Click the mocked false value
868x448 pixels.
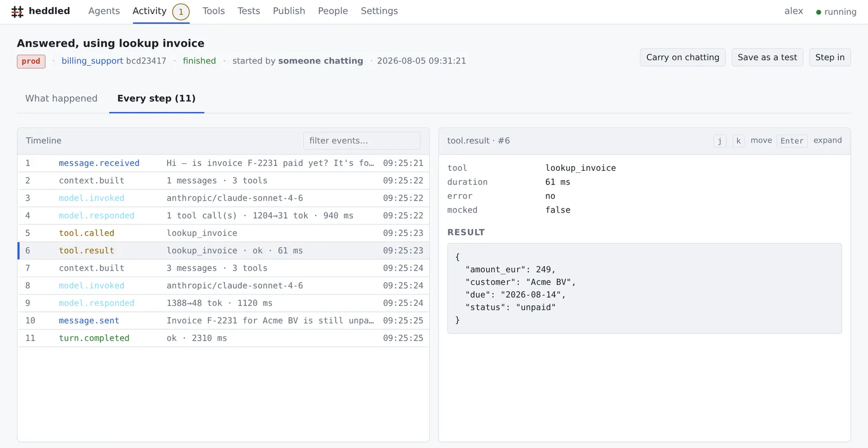tap(558, 210)
